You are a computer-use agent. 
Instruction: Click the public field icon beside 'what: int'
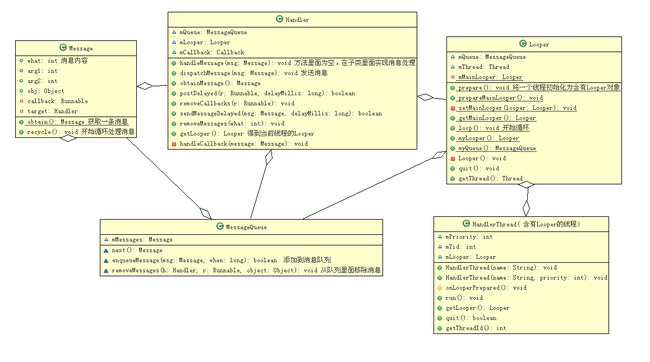22,61
